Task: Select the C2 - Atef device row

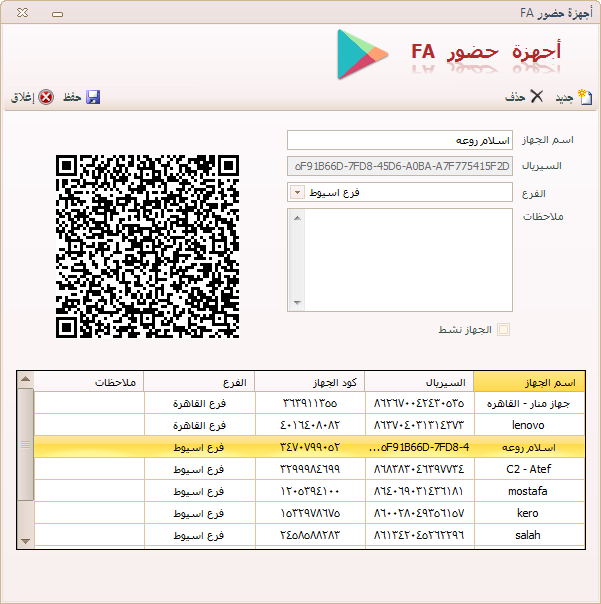Action: click(x=310, y=469)
